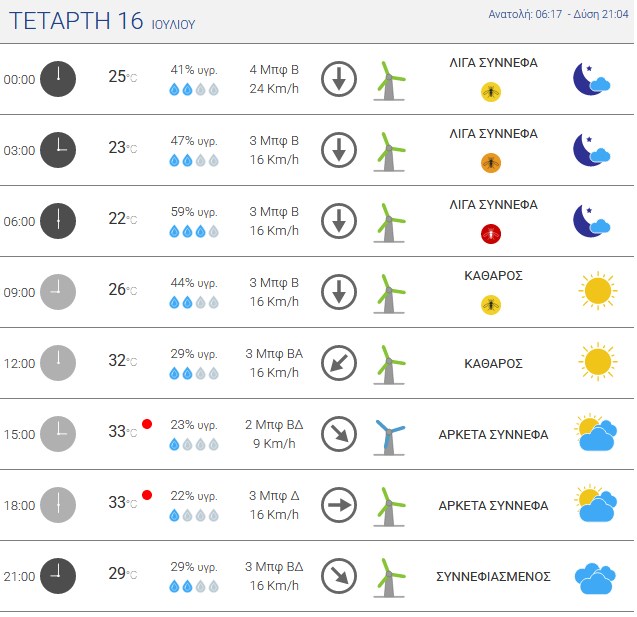Click the yellow mosquito icon at 09:00

coord(491,305)
